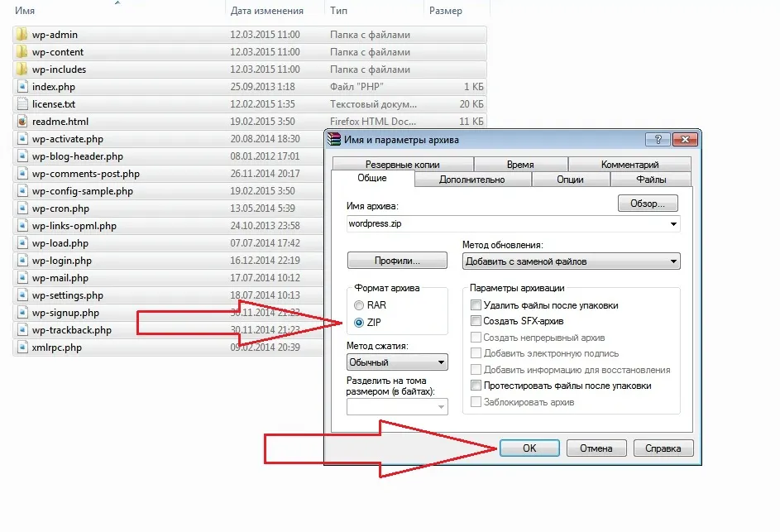Toggle 'Заблокировать архив' checkbox
780x532 pixels.
click(476, 402)
